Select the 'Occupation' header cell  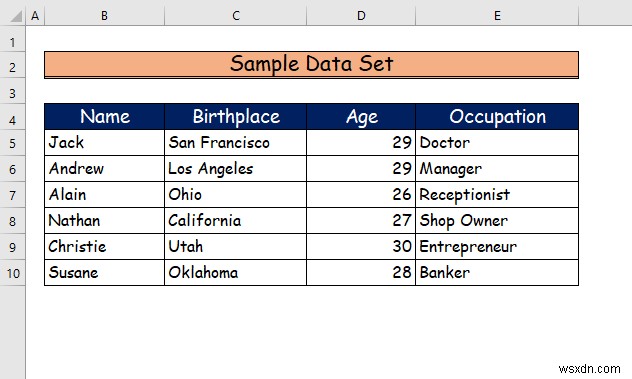(497, 117)
